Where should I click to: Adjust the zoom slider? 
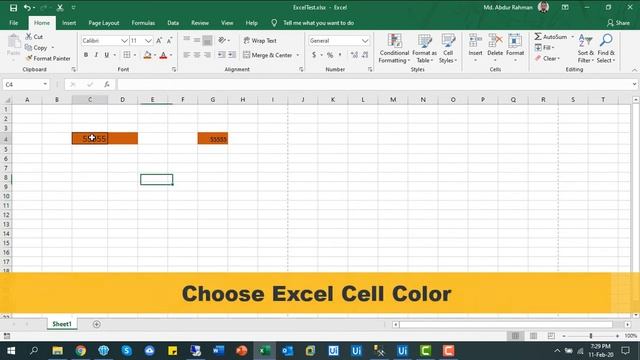pos(591,336)
